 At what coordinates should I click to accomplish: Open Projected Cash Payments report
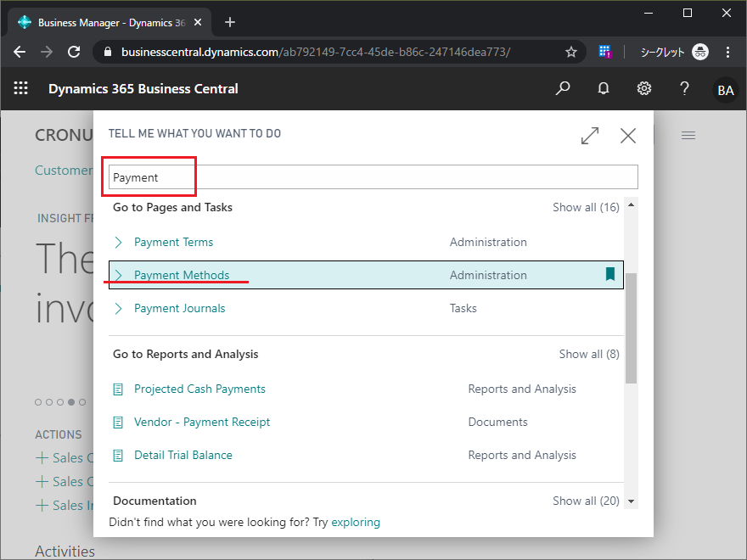(x=199, y=389)
